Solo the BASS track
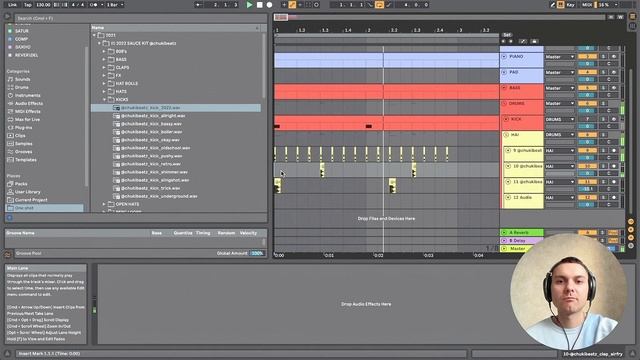This screenshot has width=640, height=360. 603,88
